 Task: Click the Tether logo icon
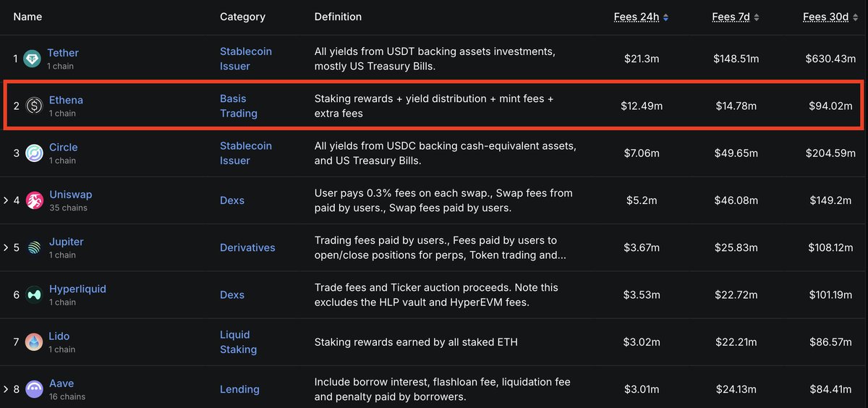pyautogui.click(x=32, y=59)
